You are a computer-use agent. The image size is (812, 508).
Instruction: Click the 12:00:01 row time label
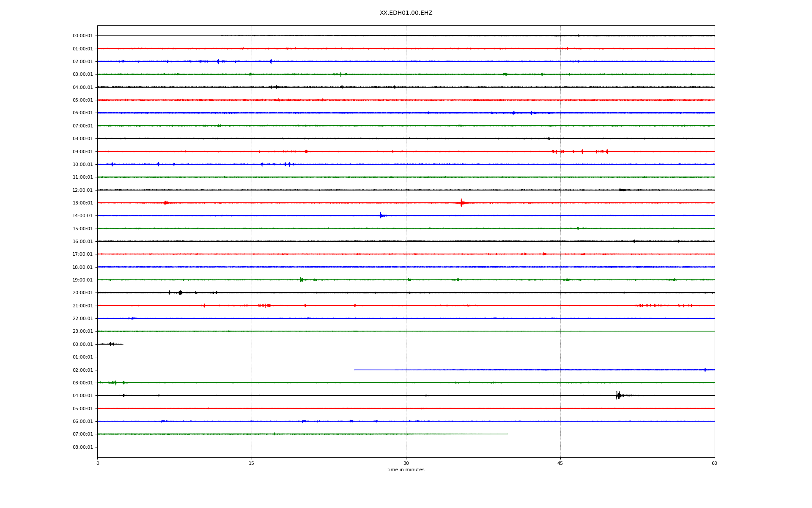[82, 190]
